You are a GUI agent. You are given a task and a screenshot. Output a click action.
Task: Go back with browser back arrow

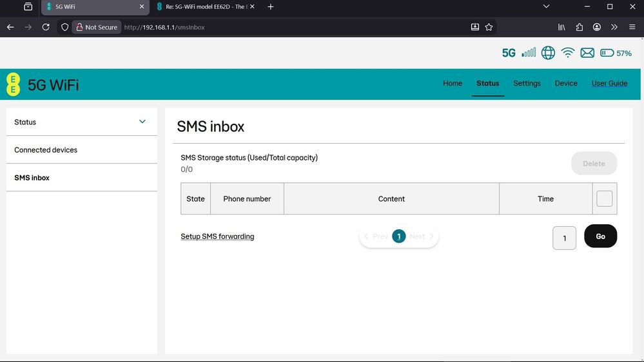11,27
